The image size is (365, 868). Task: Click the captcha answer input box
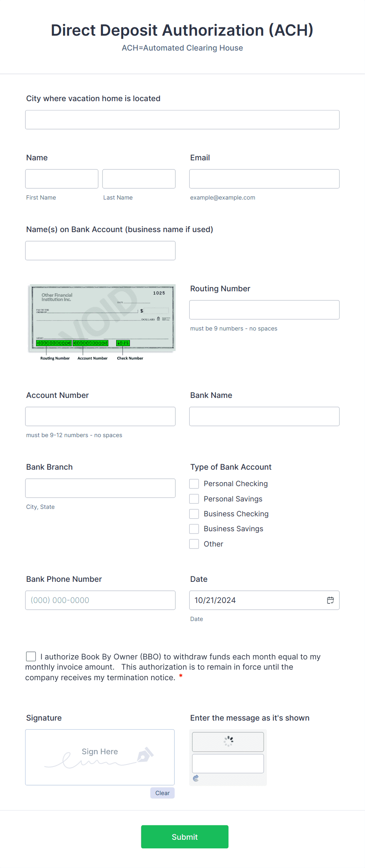coord(228,763)
